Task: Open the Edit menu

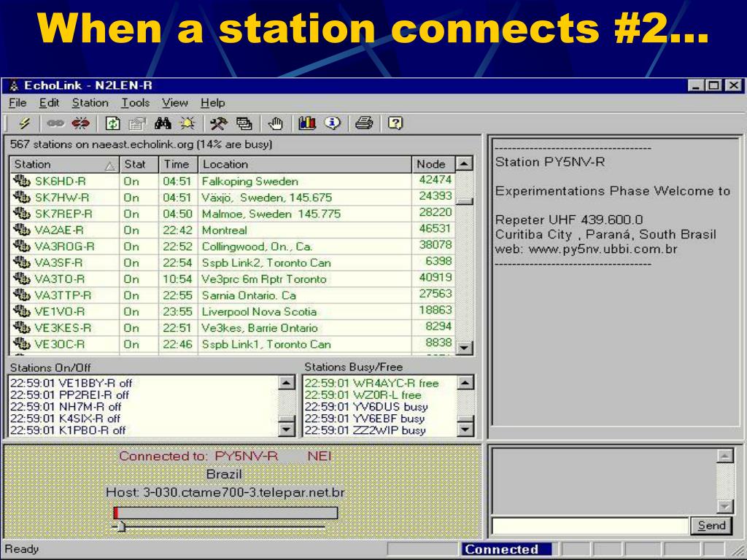Action: coord(49,103)
